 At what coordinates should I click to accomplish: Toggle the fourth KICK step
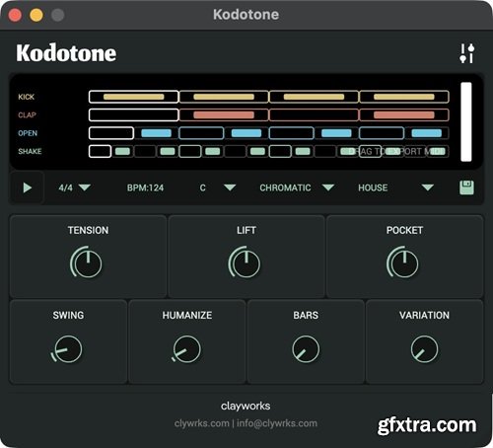pyautogui.click(x=404, y=97)
